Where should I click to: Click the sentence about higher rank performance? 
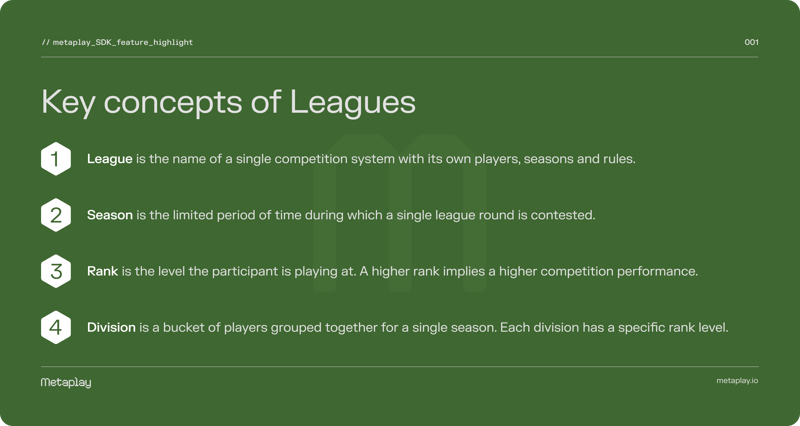tap(529, 271)
